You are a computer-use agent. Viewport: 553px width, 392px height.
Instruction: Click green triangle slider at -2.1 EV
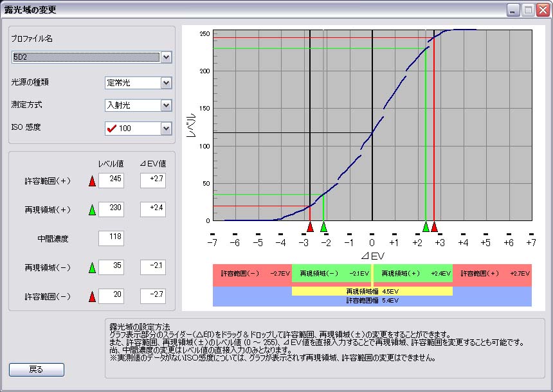323,227
